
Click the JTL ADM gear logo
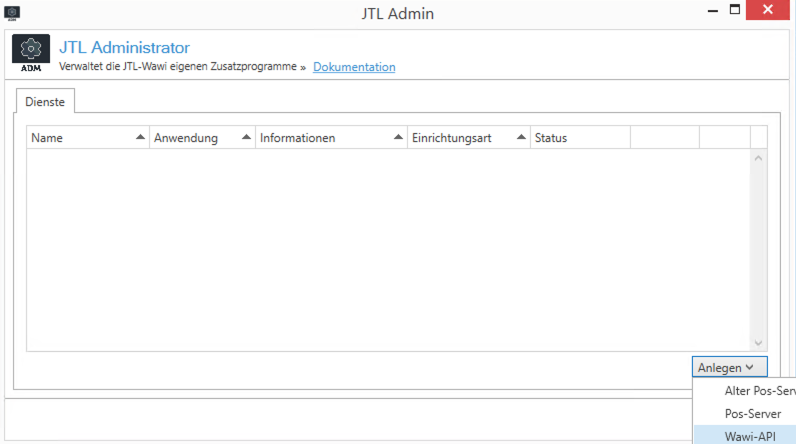[30, 52]
